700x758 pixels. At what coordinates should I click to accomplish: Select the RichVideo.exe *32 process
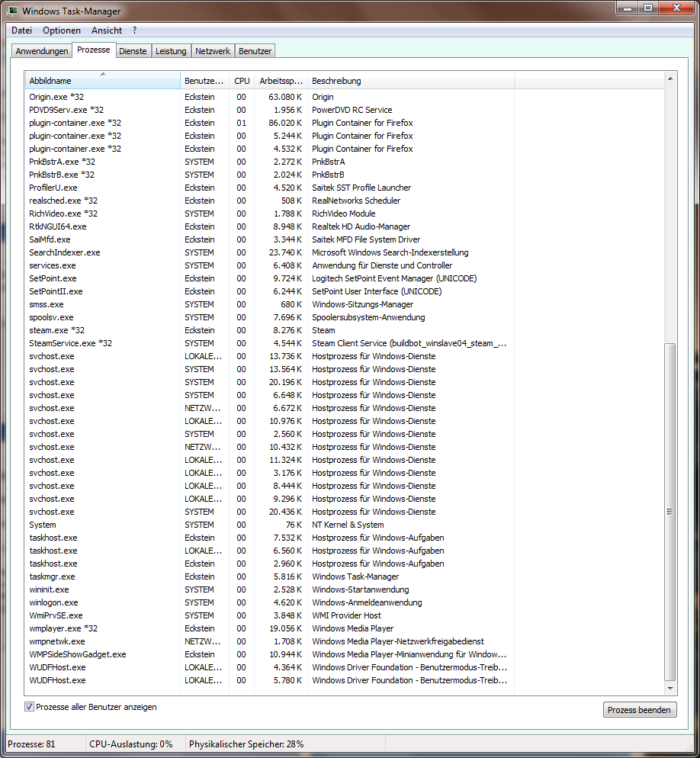pos(269,214)
